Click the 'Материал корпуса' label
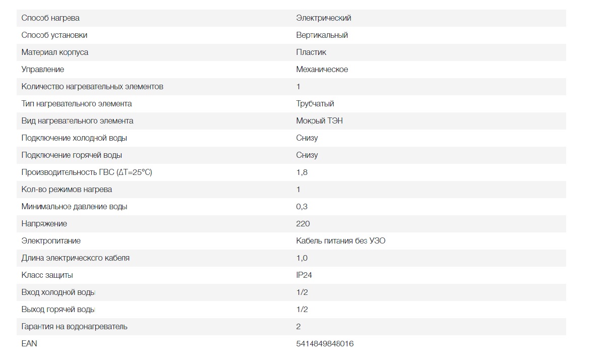608x364 pixels. [55, 52]
